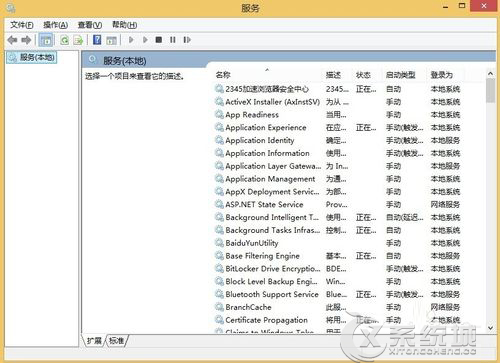Switch to the 扩展 tab

[x=94, y=341]
